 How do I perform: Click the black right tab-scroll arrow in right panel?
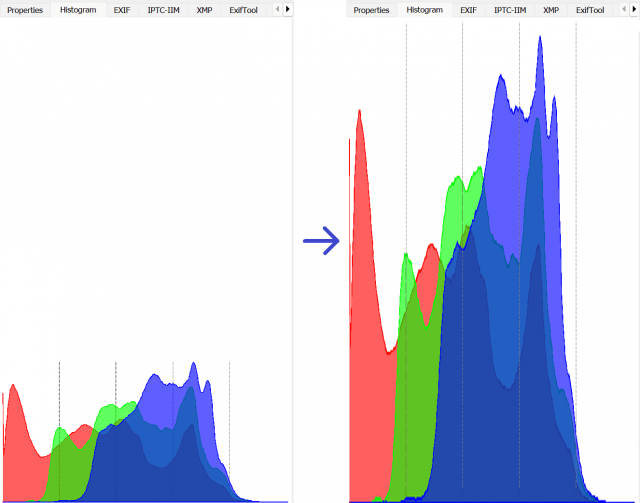point(634,9)
